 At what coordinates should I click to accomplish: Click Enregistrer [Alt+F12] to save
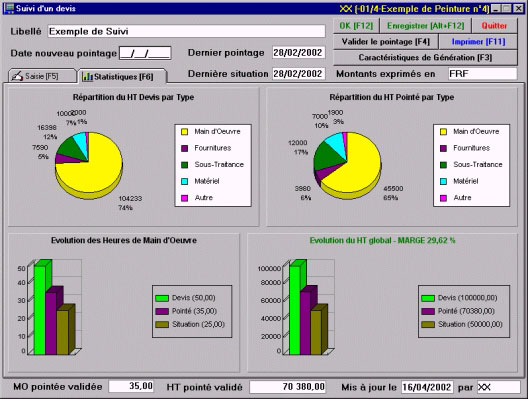click(425, 26)
